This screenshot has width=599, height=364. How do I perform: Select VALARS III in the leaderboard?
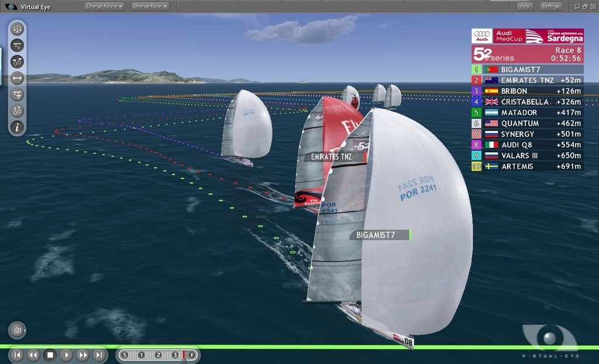[x=527, y=155]
